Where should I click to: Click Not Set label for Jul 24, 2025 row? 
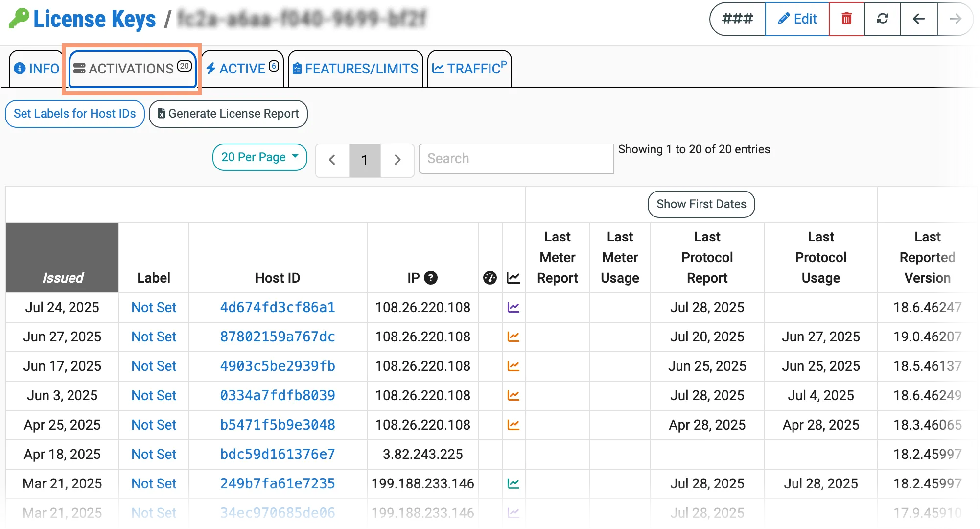[x=154, y=308]
